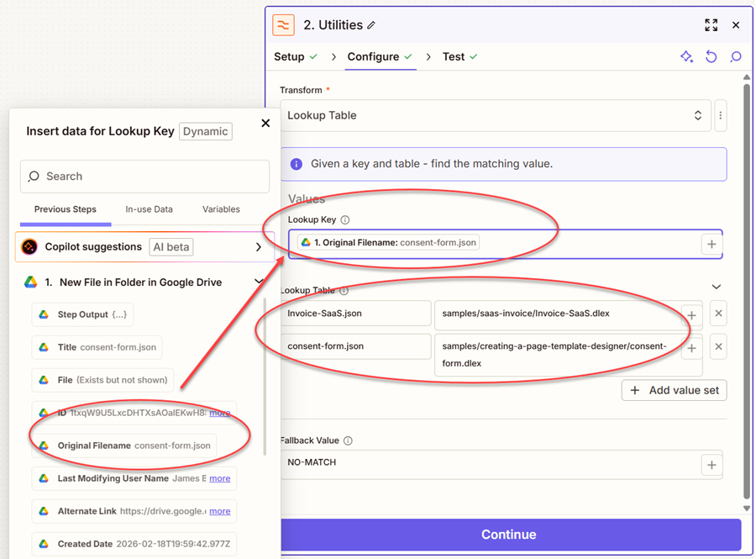Image resolution: width=756 pixels, height=559 pixels.
Task: Expand the step editor to full screen
Action: coord(711,25)
